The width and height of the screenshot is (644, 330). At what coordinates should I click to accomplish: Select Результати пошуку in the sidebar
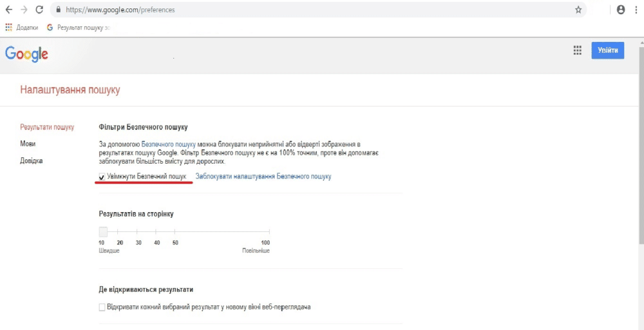(x=47, y=127)
